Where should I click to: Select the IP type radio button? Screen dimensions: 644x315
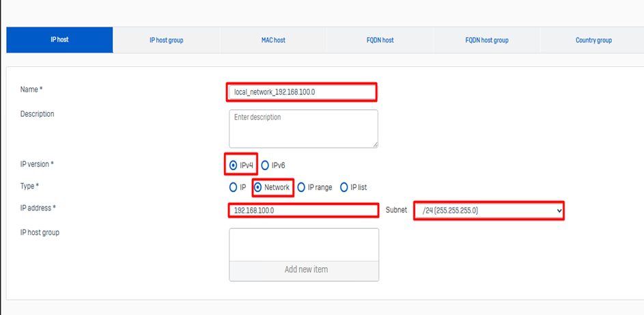point(234,187)
